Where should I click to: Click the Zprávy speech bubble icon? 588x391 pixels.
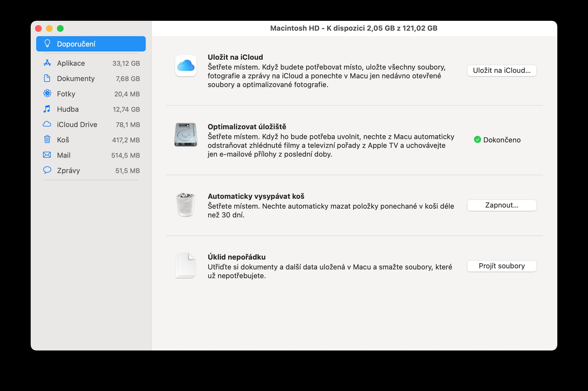(x=47, y=170)
